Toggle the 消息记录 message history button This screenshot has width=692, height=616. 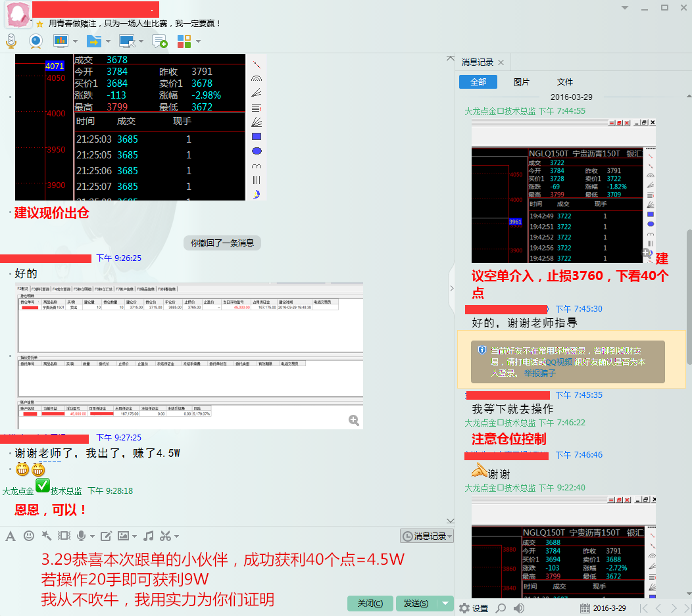427,536
